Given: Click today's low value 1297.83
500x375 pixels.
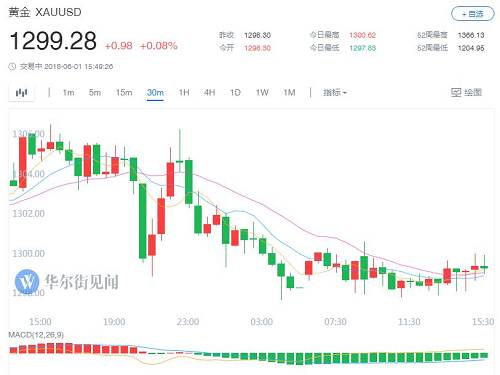Looking at the screenshot, I should (x=363, y=48).
